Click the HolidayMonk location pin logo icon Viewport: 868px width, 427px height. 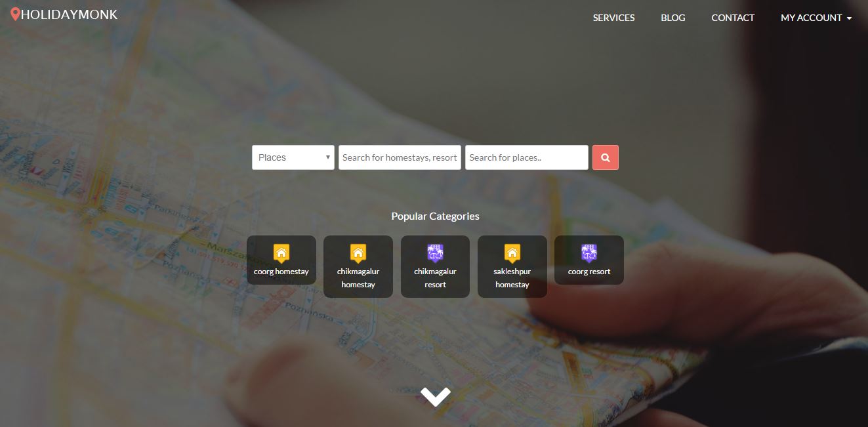[15, 14]
